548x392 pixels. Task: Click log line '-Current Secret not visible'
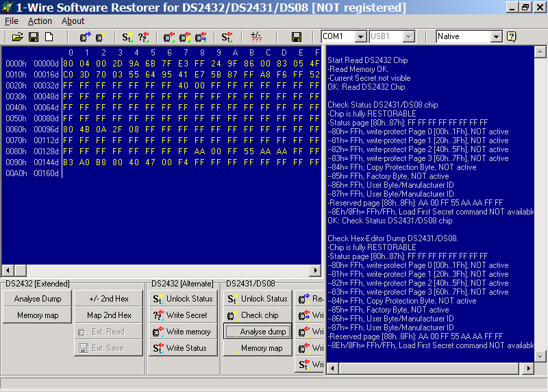[x=369, y=78]
